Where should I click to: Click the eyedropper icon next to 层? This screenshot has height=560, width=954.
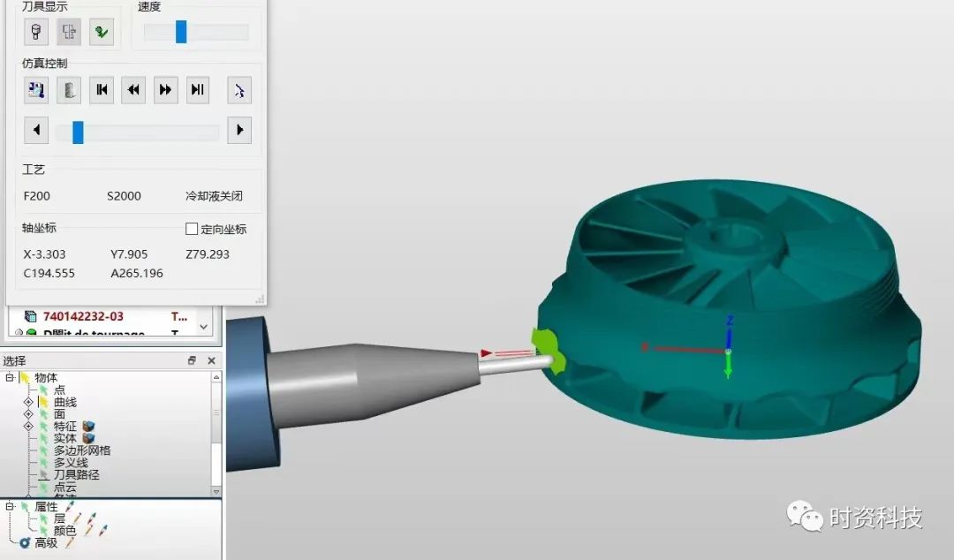pos(91,518)
